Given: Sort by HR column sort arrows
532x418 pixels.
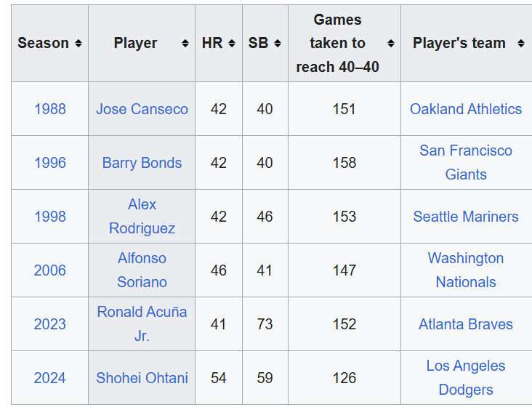Looking at the screenshot, I should pyautogui.click(x=232, y=43).
